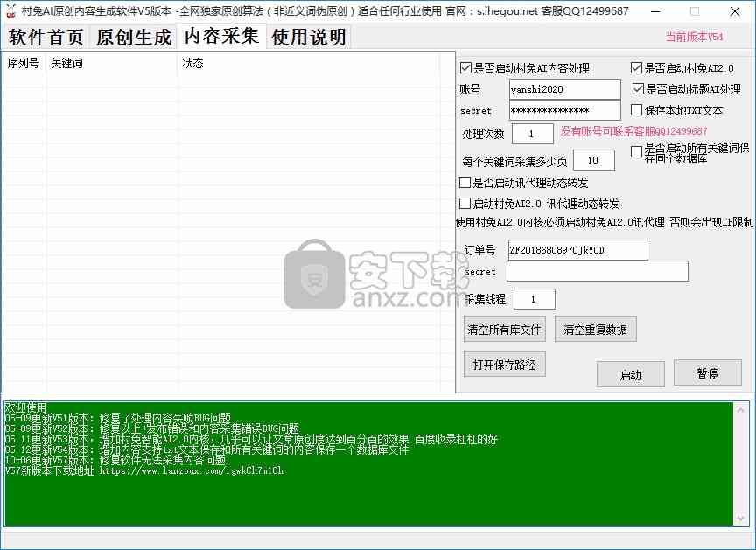Screen dimensions: 756x550
Task: Click the 05-09更新V51版本 log line
Action: pos(117,418)
